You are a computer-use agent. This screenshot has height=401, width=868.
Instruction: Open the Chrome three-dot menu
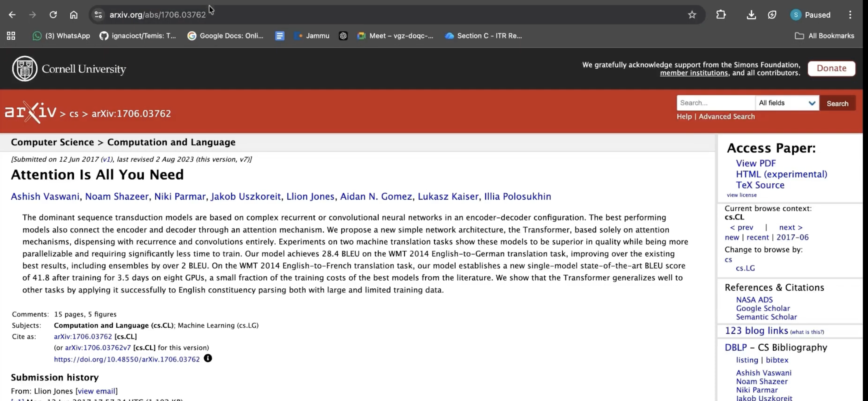point(850,15)
